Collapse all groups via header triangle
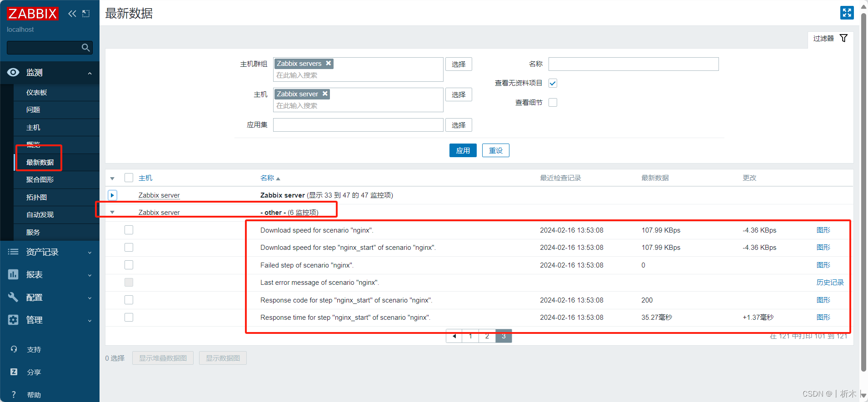 tap(112, 179)
